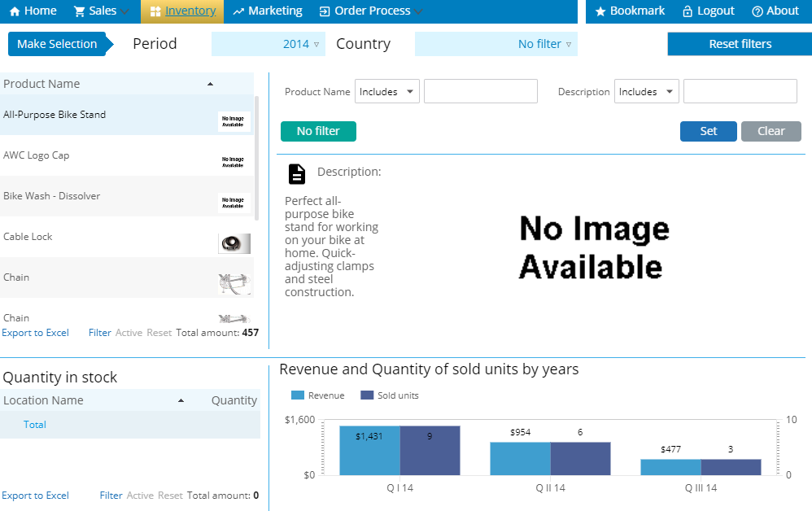Click the Sales shopping cart icon
Viewport: 812px width, 511px height.
79,11
